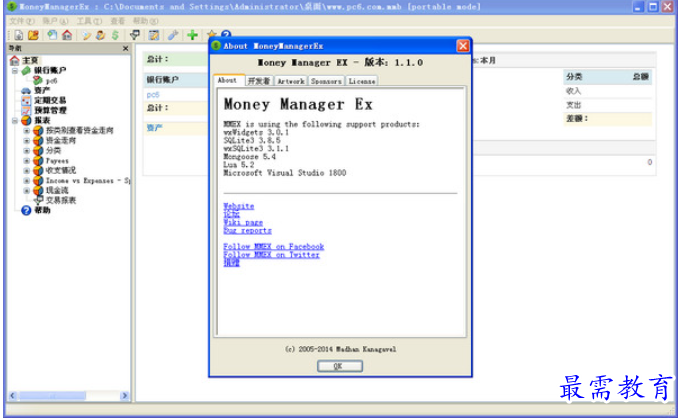Open the 论坛 forum link
681x419 pixels.
(x=231, y=214)
